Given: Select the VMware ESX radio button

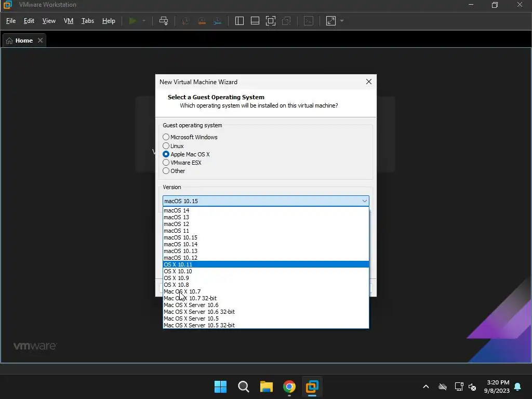Looking at the screenshot, I should (x=166, y=163).
